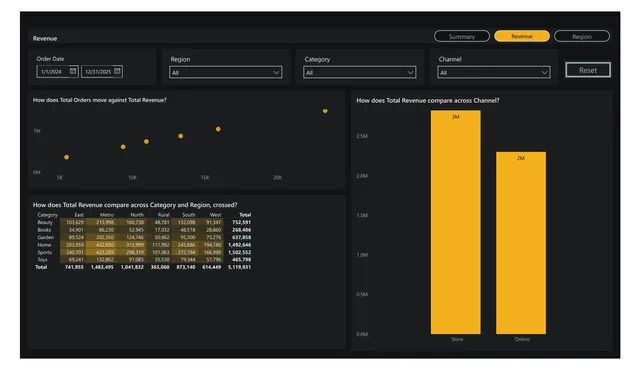Select the highest scatter point beyond 20K
Viewport: 640px width, 370px height.
[325, 111]
